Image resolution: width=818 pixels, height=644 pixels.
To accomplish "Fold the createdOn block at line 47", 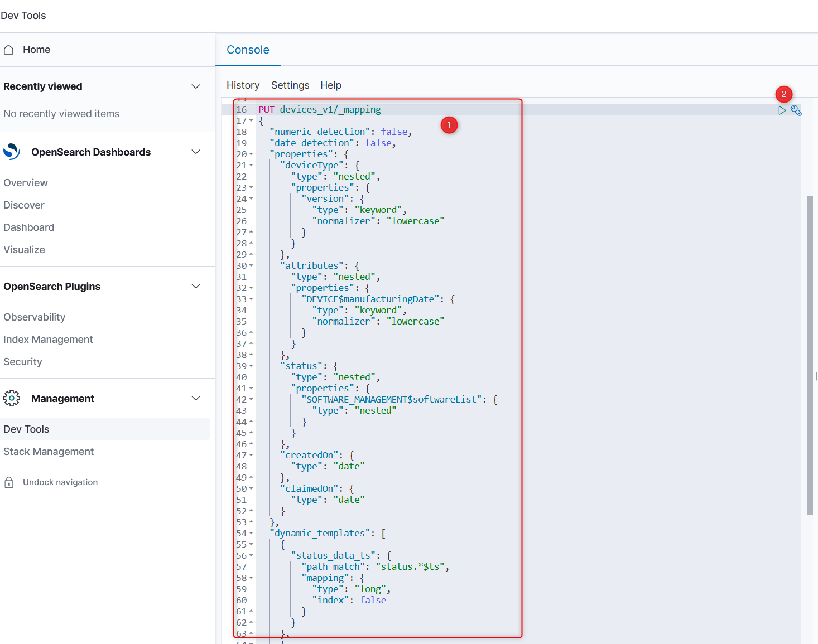I will click(251, 455).
